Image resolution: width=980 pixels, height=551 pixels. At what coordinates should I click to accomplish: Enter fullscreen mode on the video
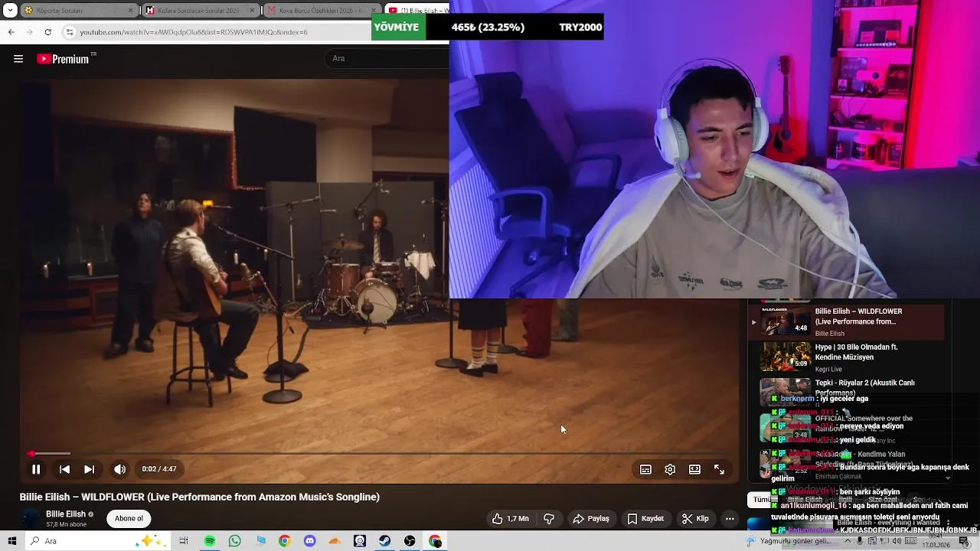click(719, 469)
